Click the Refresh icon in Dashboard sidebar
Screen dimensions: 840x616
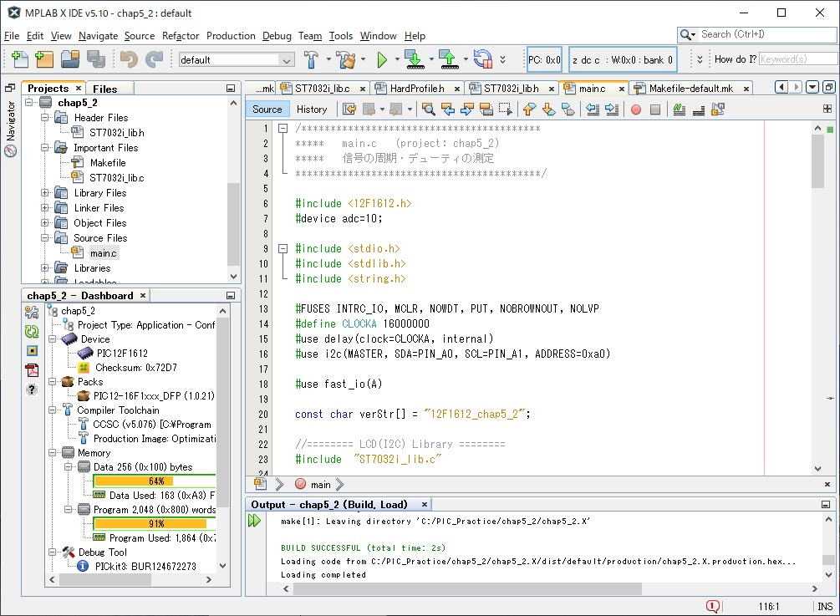coord(32,331)
